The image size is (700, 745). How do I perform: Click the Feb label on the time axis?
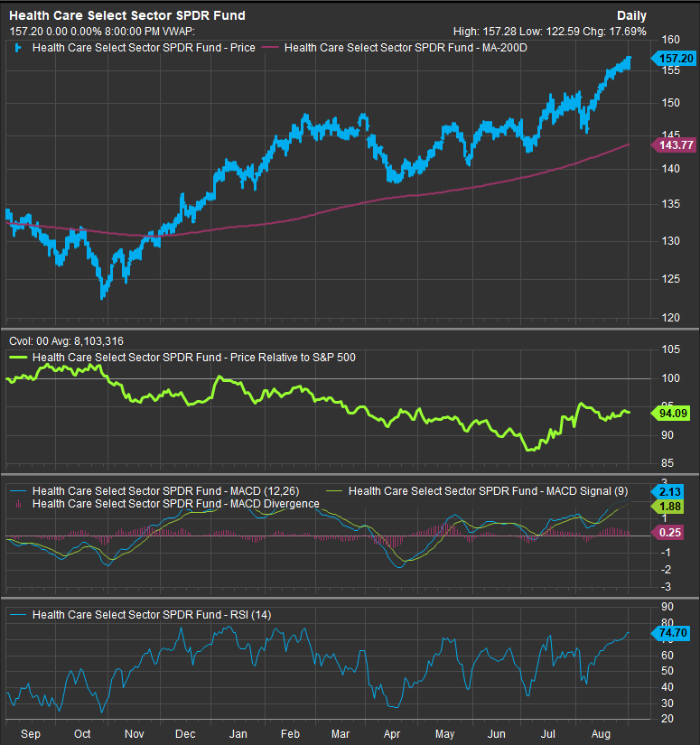point(290,734)
